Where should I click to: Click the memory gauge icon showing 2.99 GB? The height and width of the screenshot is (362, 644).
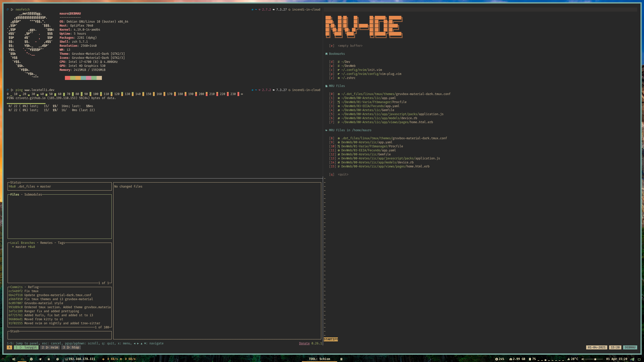pyautogui.click(x=511, y=359)
